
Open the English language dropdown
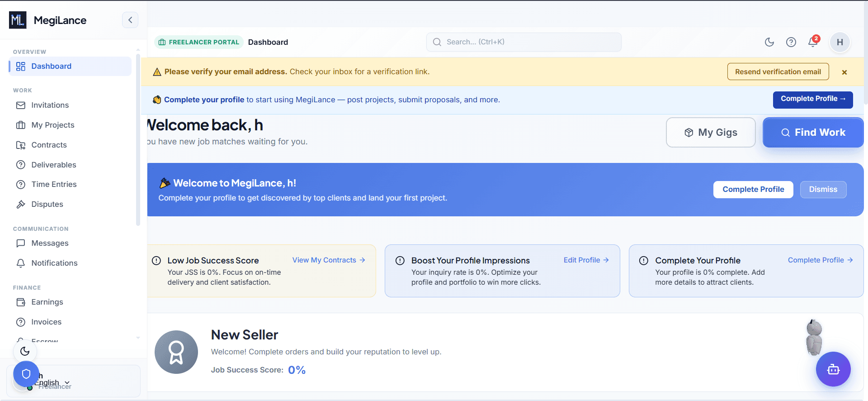pyautogui.click(x=52, y=382)
